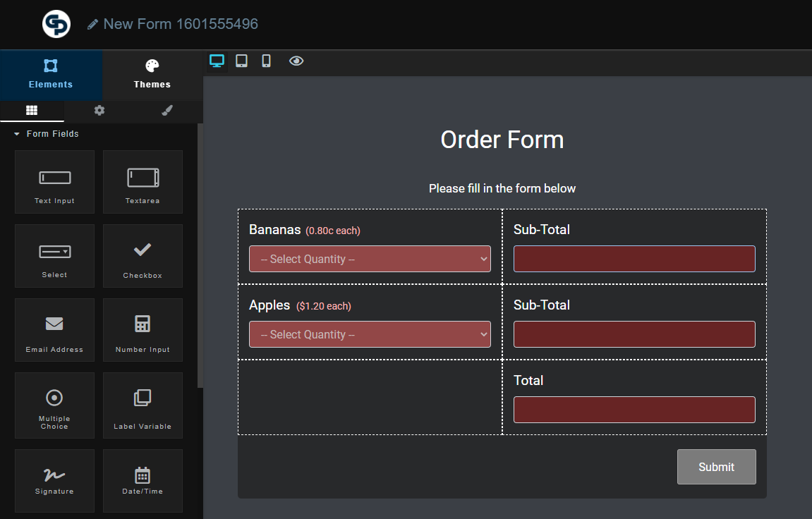Screen dimensions: 812x519
Task: Collapse the Form Fields section
Action: (x=46, y=133)
